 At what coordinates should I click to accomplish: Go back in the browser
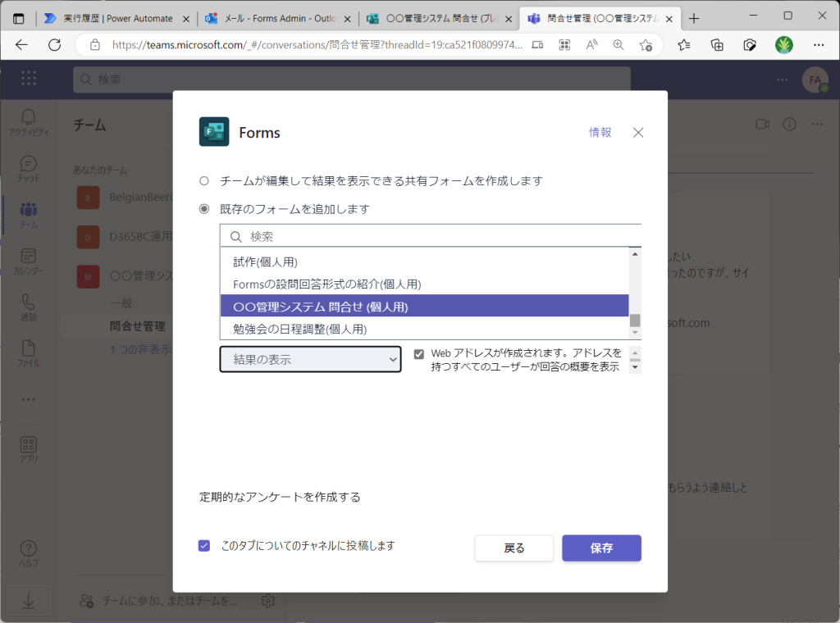[x=21, y=45]
